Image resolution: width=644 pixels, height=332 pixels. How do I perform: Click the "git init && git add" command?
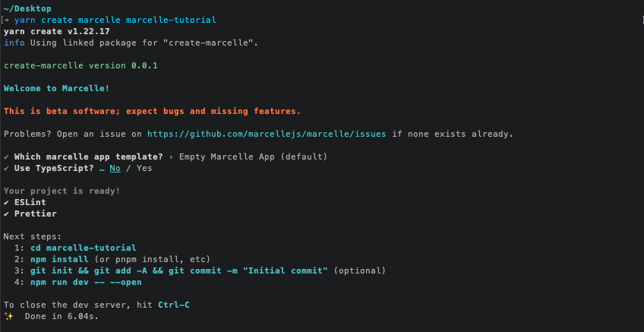pos(179,270)
